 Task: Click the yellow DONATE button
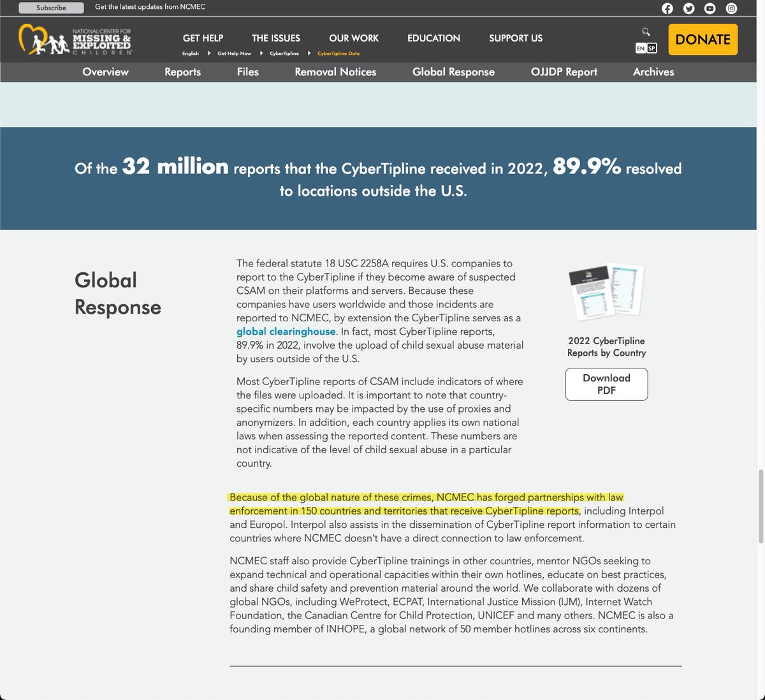click(703, 40)
